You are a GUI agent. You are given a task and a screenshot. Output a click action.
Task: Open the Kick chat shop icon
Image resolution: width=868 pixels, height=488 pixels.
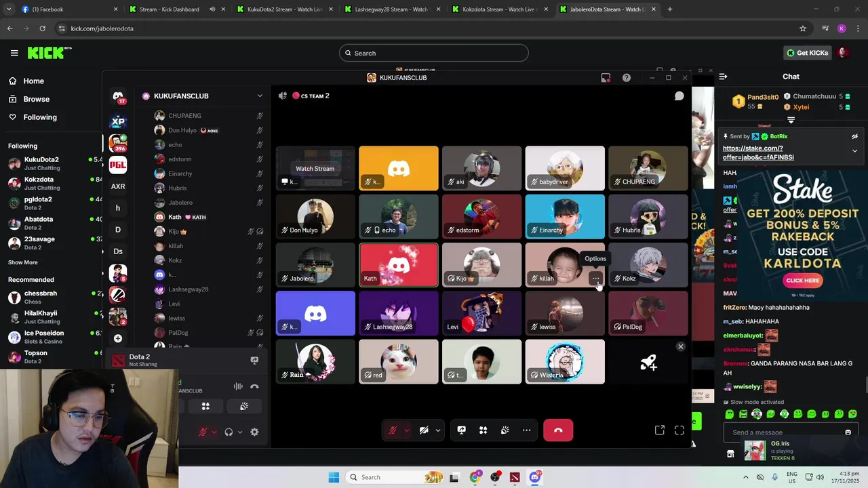730,454
